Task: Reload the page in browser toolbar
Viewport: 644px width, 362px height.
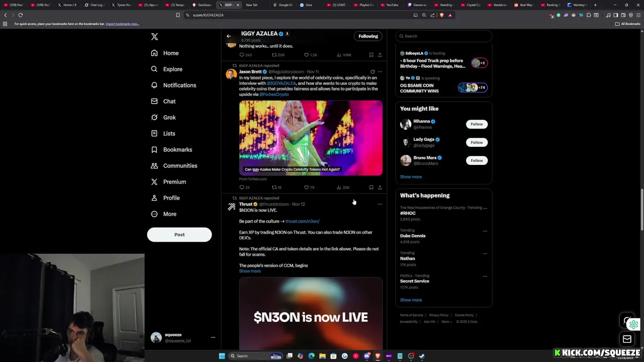Action: point(21,15)
